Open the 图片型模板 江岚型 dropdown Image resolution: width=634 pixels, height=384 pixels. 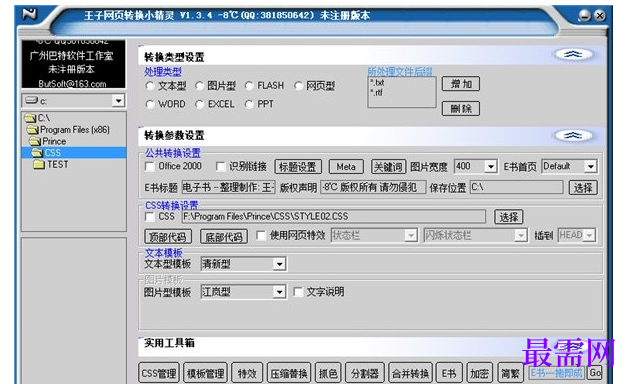click(x=279, y=292)
